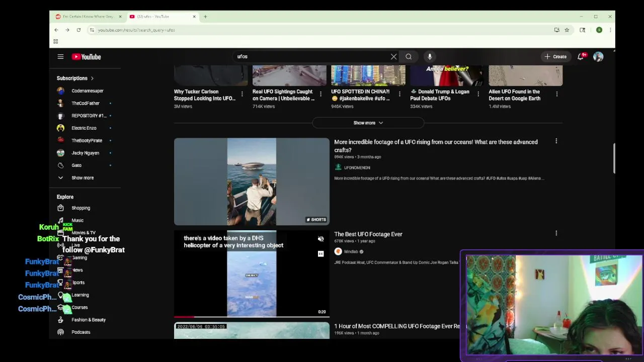The width and height of the screenshot is (644, 362).
Task: Open the Subscriptions section chevron
Action: 92,78
